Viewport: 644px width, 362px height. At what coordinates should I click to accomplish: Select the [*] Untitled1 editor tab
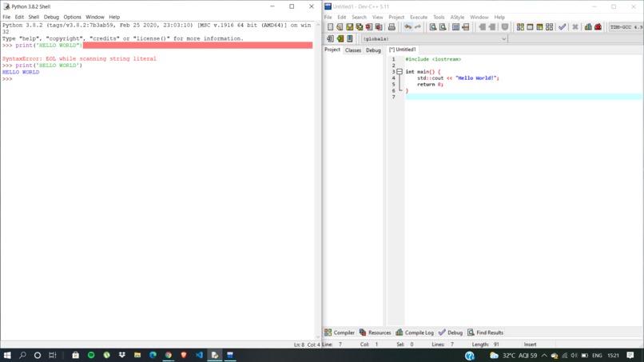403,50
